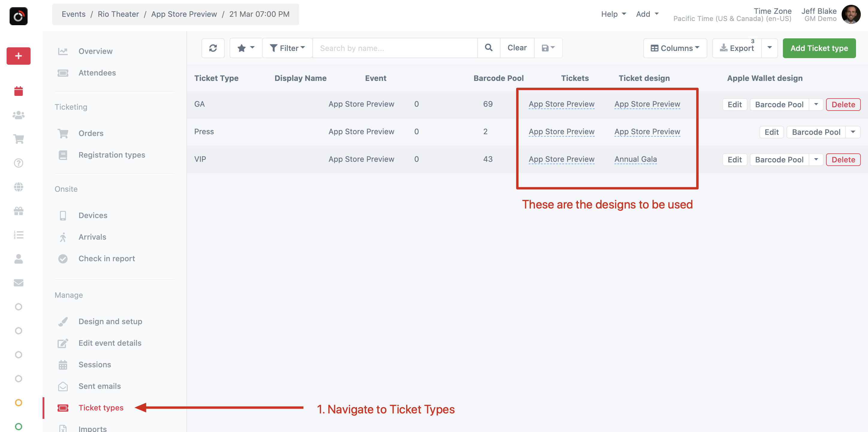
Task: Search by name input field
Action: tap(395, 48)
